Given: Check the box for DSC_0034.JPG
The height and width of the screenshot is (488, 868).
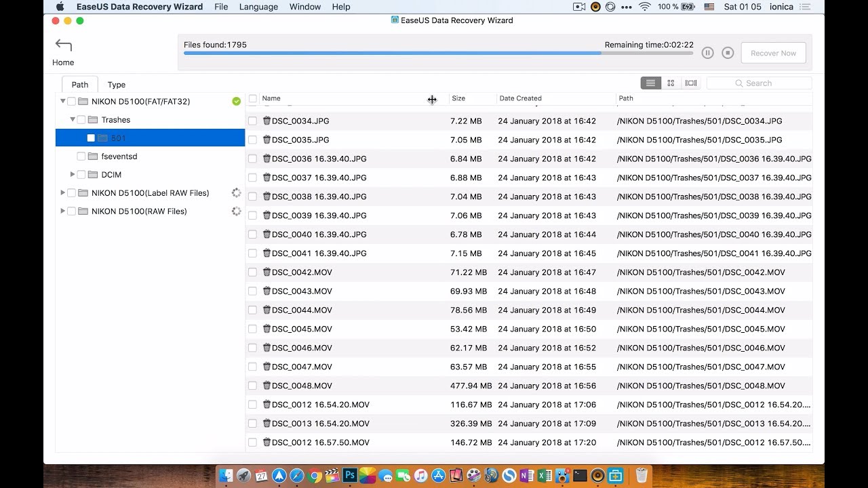Looking at the screenshot, I should click(x=252, y=121).
